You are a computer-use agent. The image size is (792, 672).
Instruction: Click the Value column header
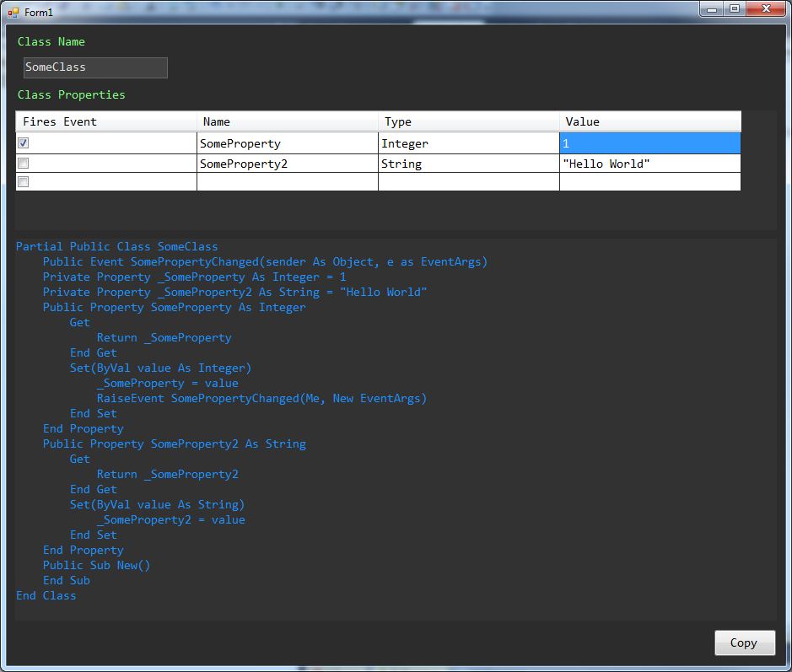pyautogui.click(x=650, y=121)
